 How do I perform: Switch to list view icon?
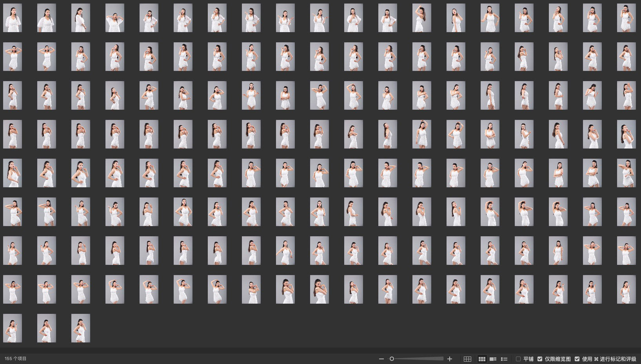pos(504,359)
